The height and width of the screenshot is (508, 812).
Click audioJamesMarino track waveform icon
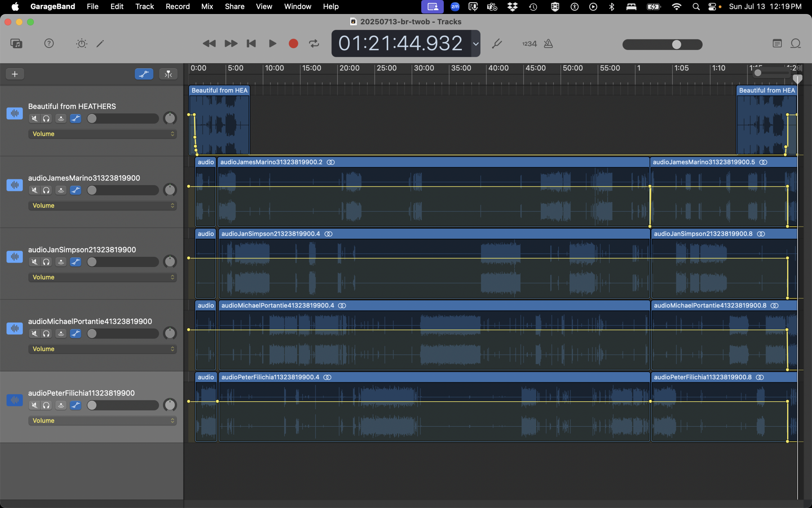pos(14,185)
